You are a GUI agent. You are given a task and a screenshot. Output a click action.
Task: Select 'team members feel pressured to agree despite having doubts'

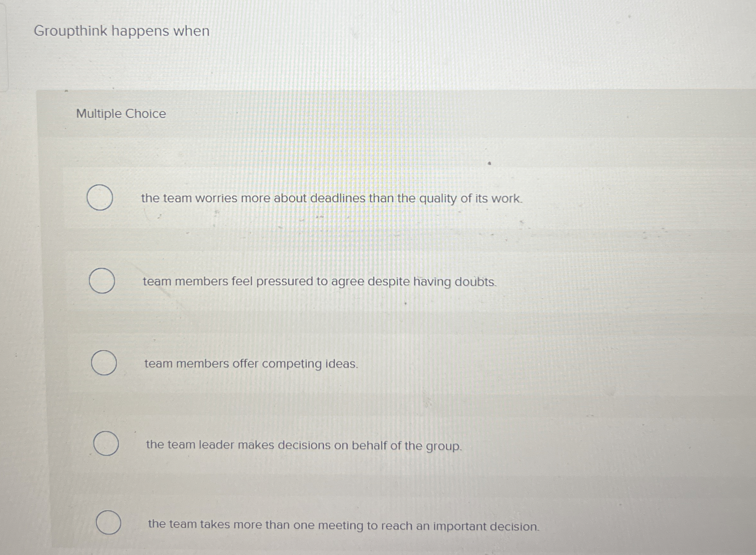point(320,281)
